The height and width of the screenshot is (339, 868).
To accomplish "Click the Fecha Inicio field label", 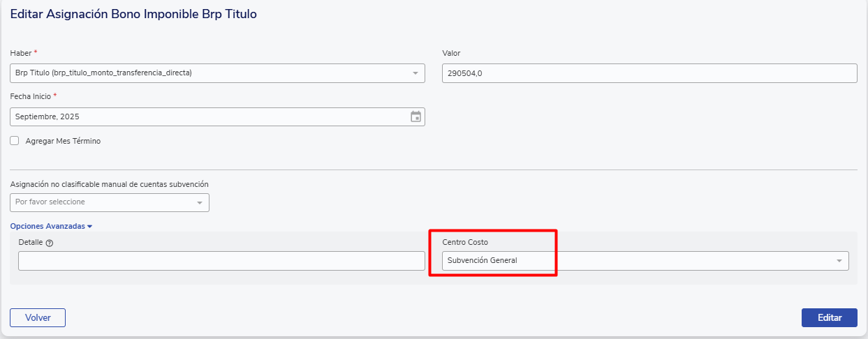I will pos(31,96).
